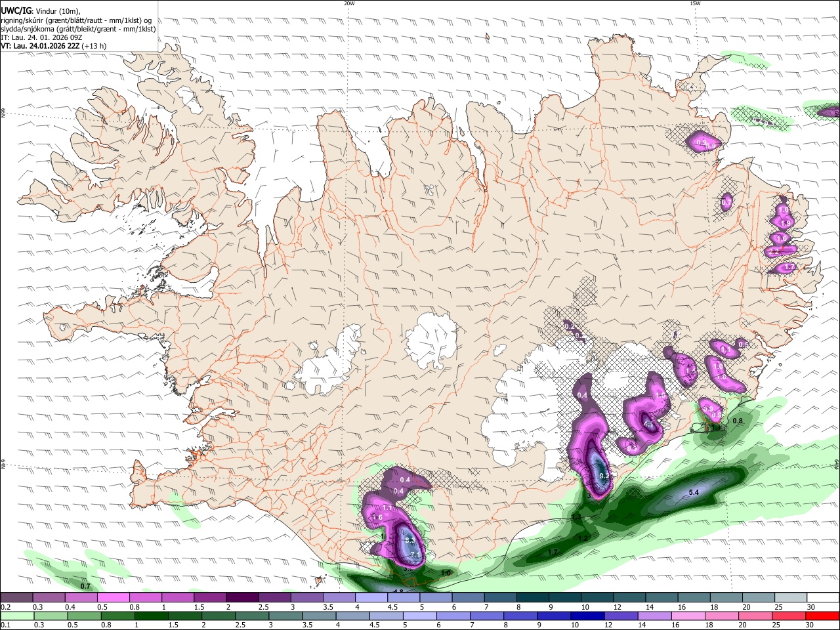Click the slydda/snjókoma snow legend description line

78,29
